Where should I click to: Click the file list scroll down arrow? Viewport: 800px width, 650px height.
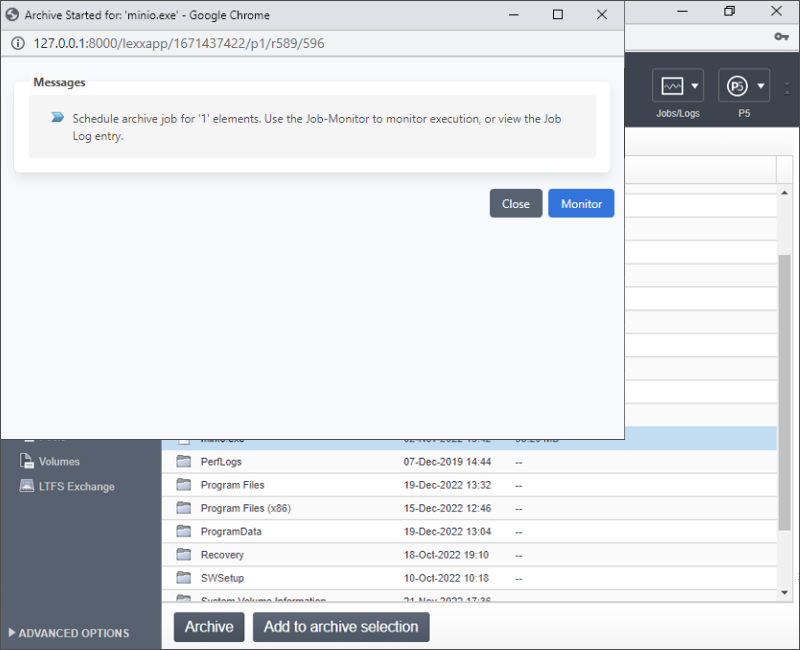click(x=785, y=592)
